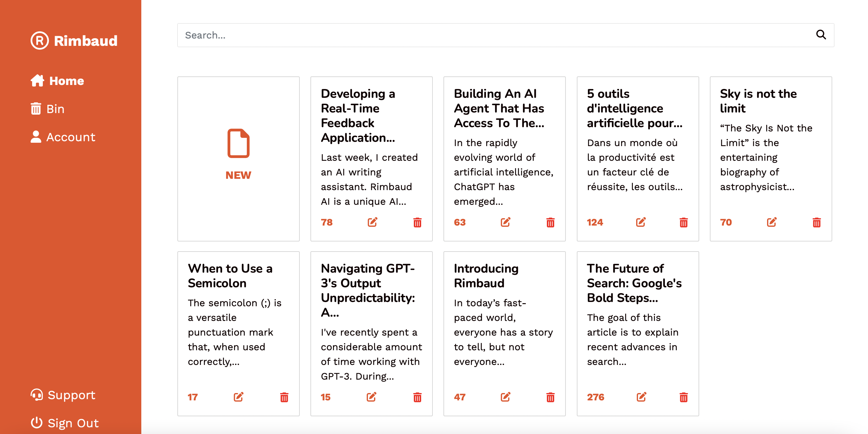Viewport: 868px width, 434px height.
Task: Click word count 78
Action: coord(327,222)
